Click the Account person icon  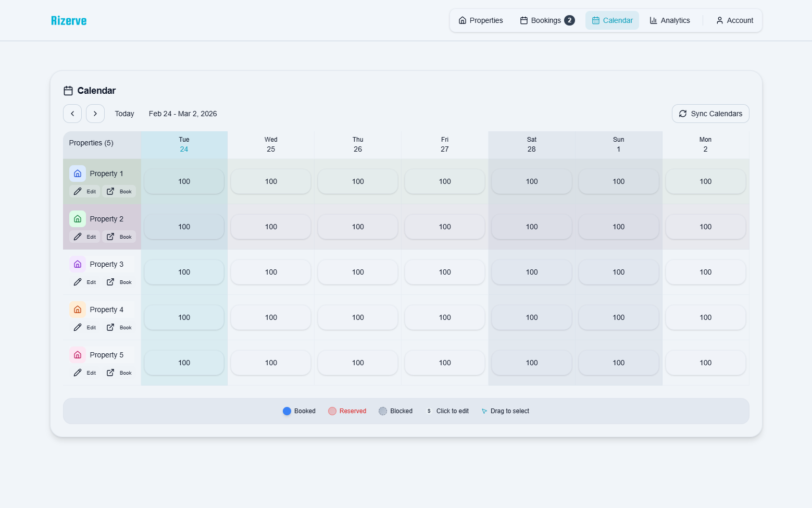(x=719, y=20)
